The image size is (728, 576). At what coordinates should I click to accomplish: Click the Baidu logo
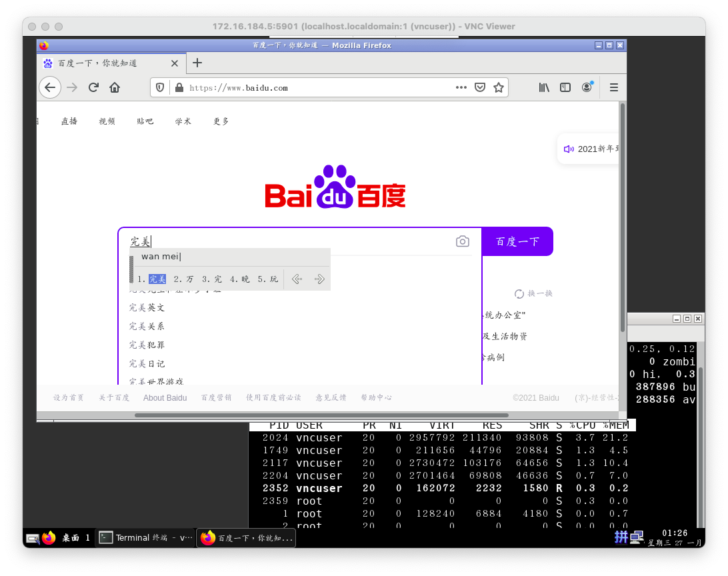point(335,187)
